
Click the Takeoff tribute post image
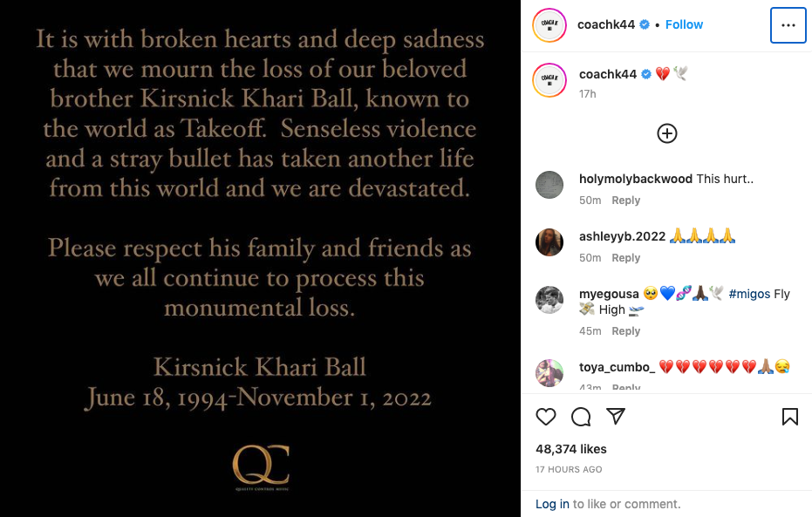tap(260, 258)
